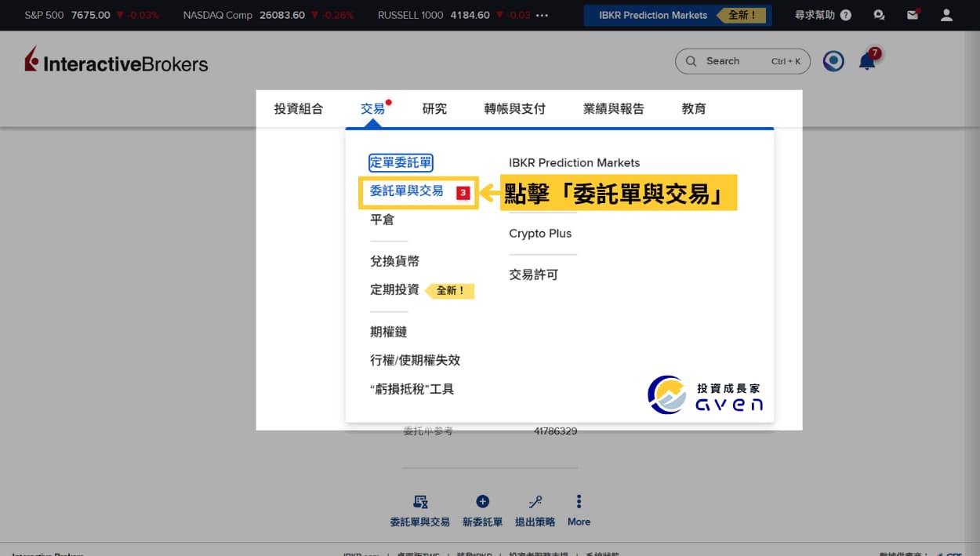This screenshot has width=980, height=556.
Task: Click the IBKR Prediction Markets top banner
Action: [x=677, y=15]
